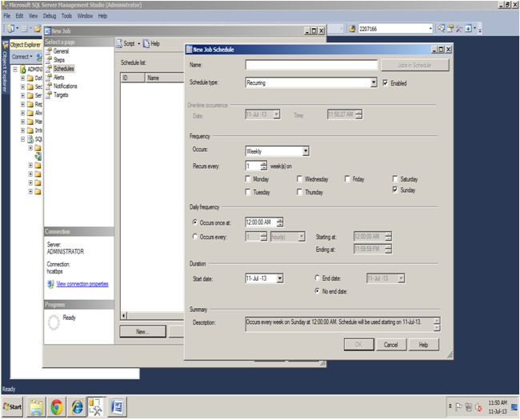Click the SQL Server Agent icon in tree
Screen dimensions: 520x420
(30, 139)
